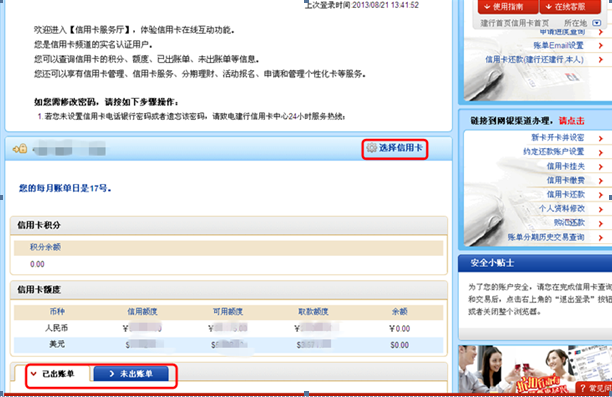Viewport: 612px width, 397px height.
Task: Click the arrow next to 账单分期历史交易查询
Action: pyautogui.click(x=601, y=238)
